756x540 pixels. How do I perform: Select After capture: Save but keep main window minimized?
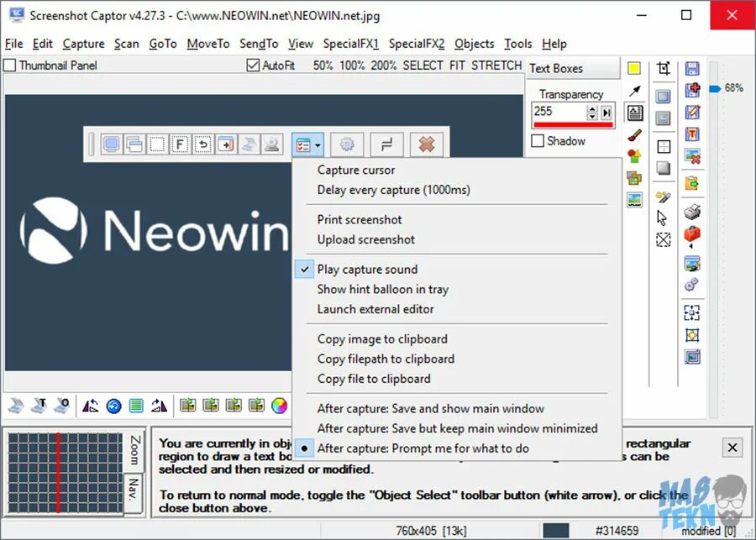(457, 428)
